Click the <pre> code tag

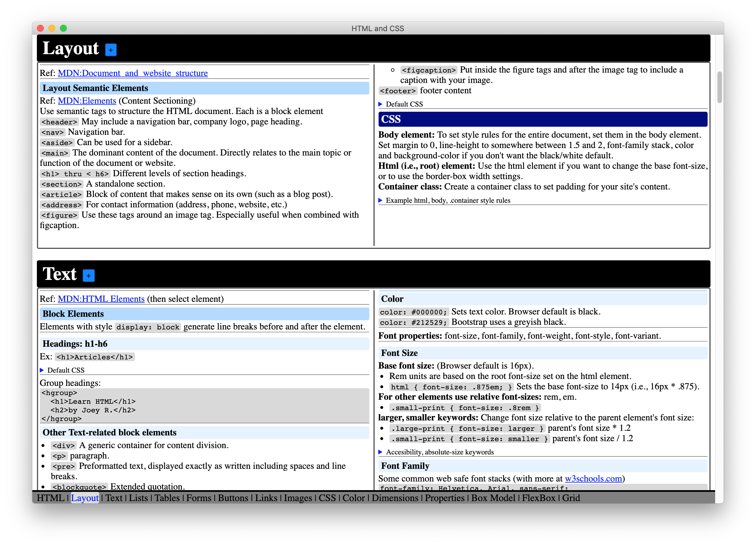tap(64, 467)
